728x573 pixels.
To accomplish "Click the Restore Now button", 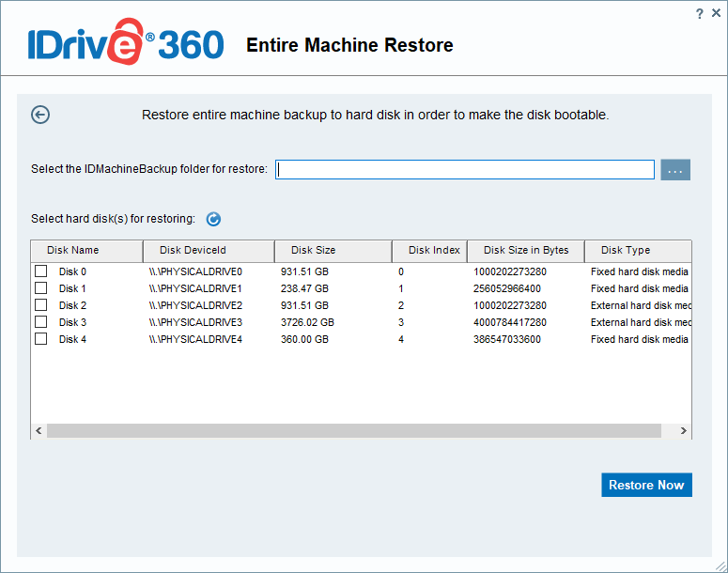I will coord(646,485).
